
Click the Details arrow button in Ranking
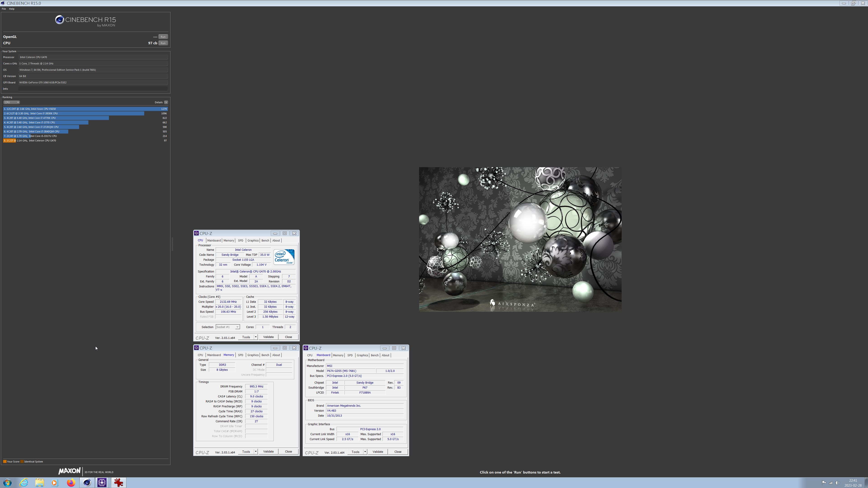pos(166,102)
